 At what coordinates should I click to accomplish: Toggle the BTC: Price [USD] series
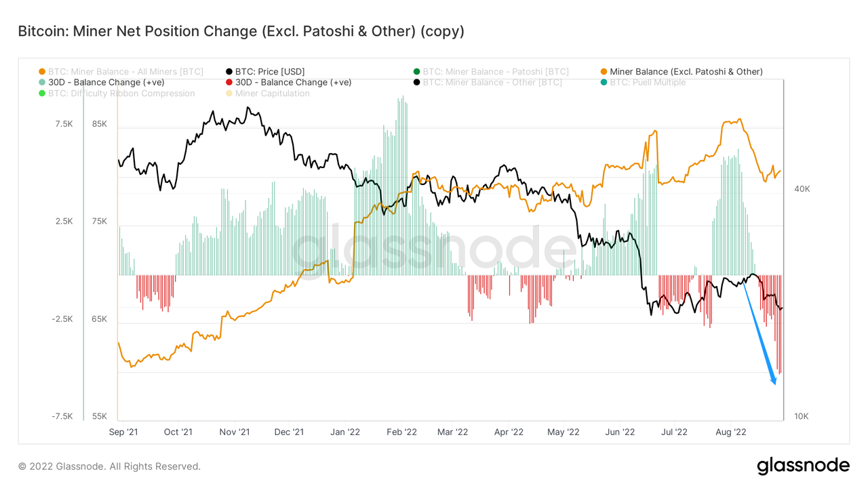click(270, 72)
